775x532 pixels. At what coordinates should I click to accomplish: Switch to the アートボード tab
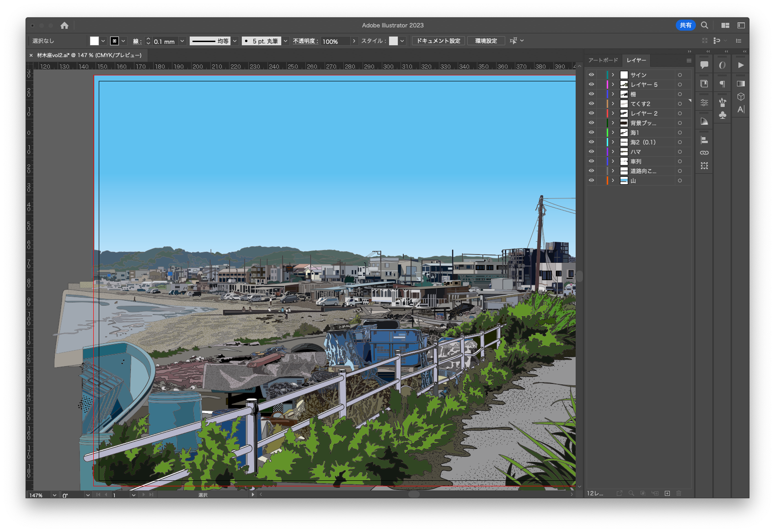603,60
